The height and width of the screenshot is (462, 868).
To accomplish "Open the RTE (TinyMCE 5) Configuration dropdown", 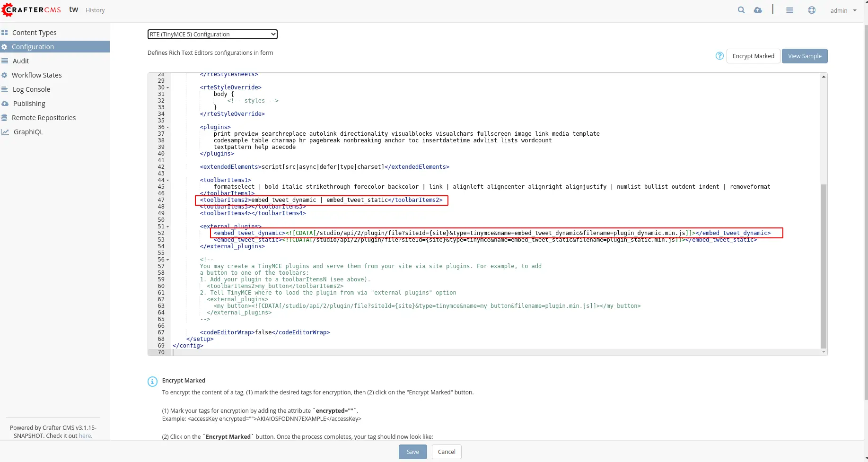I will 212,34.
